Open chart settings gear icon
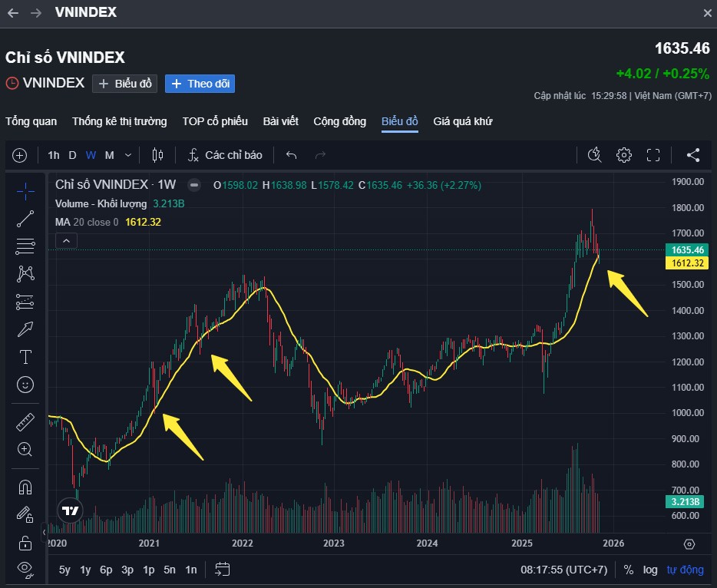This screenshot has width=717, height=588. click(x=623, y=155)
